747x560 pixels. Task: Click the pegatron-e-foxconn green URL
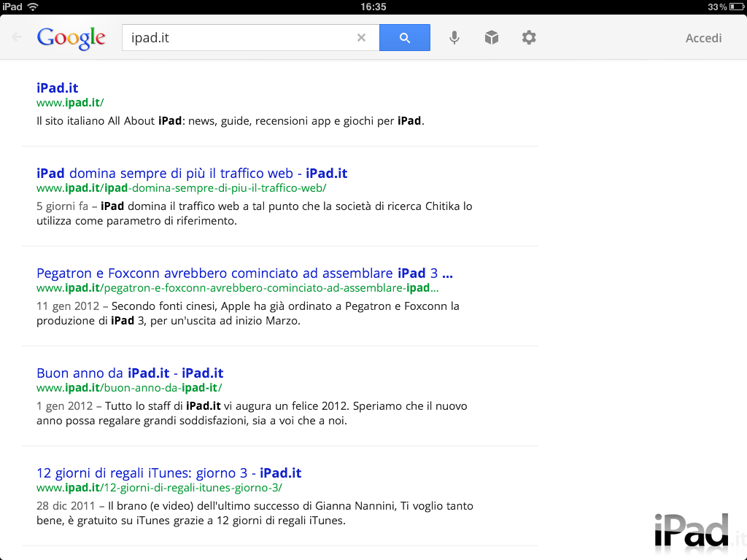[238, 288]
